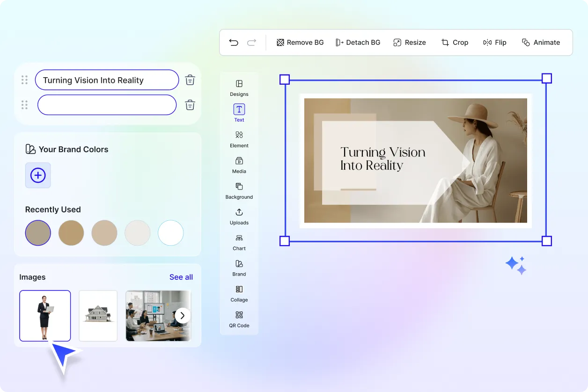Screen dimensions: 588x392
Task: Open the QR Code tool
Action: (239, 319)
